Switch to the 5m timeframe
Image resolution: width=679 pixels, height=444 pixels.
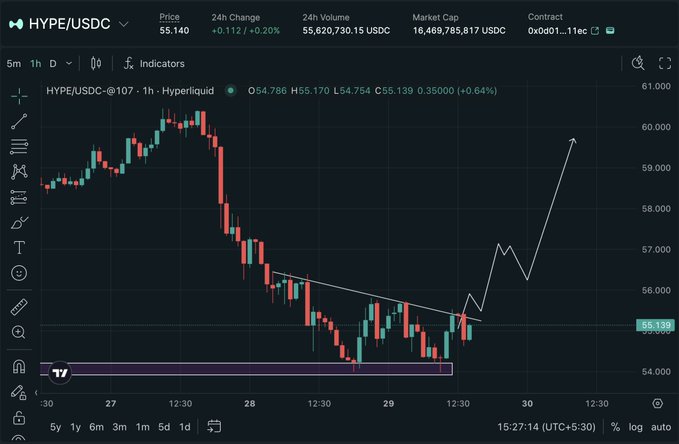pos(14,64)
